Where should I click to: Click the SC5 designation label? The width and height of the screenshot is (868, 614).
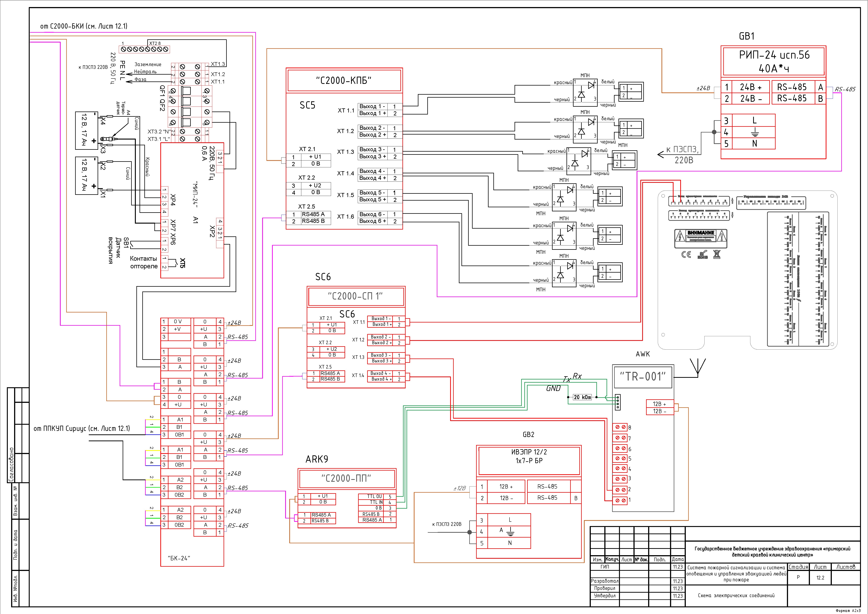point(307,105)
